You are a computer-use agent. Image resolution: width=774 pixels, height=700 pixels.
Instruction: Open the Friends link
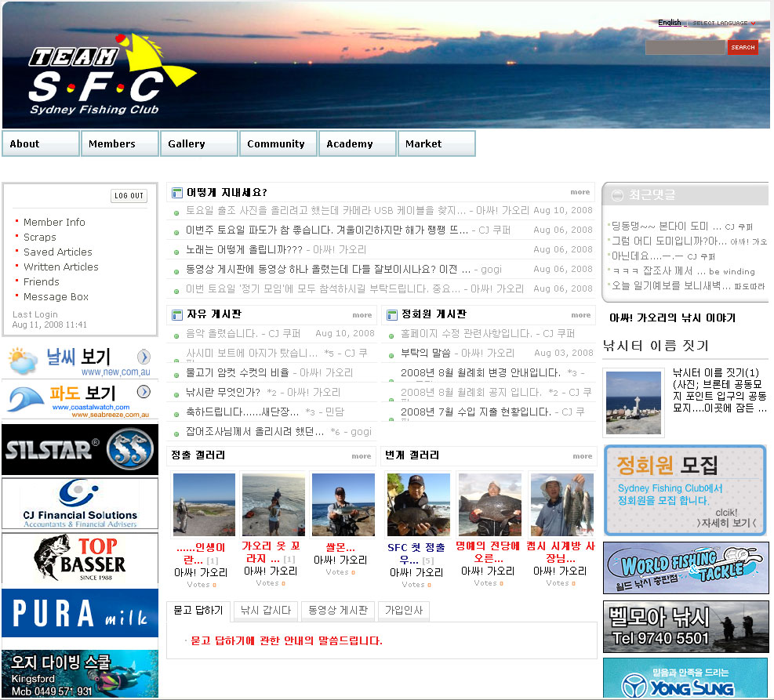(x=42, y=281)
